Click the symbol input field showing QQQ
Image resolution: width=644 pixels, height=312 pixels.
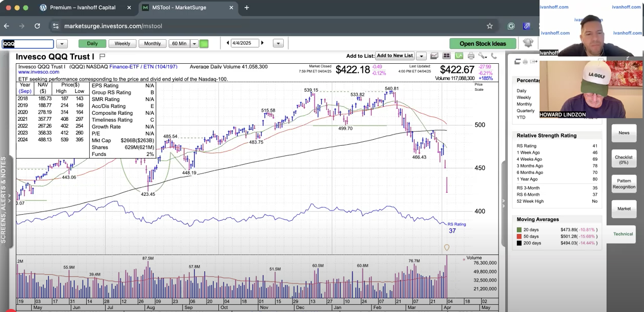(x=28, y=44)
